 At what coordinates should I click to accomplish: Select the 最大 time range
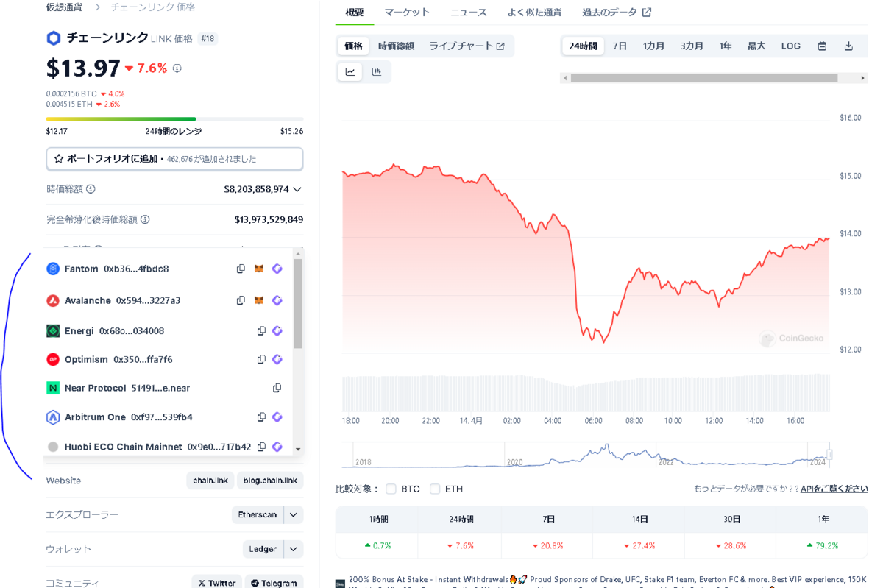pos(756,46)
